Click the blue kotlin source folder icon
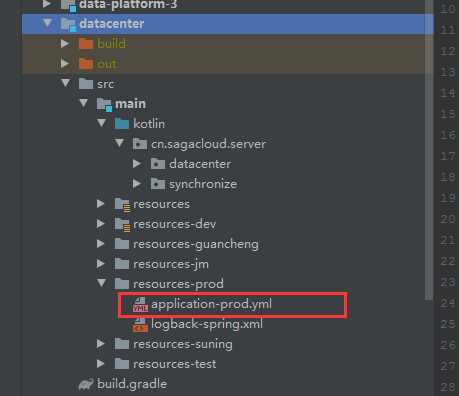 coord(122,124)
